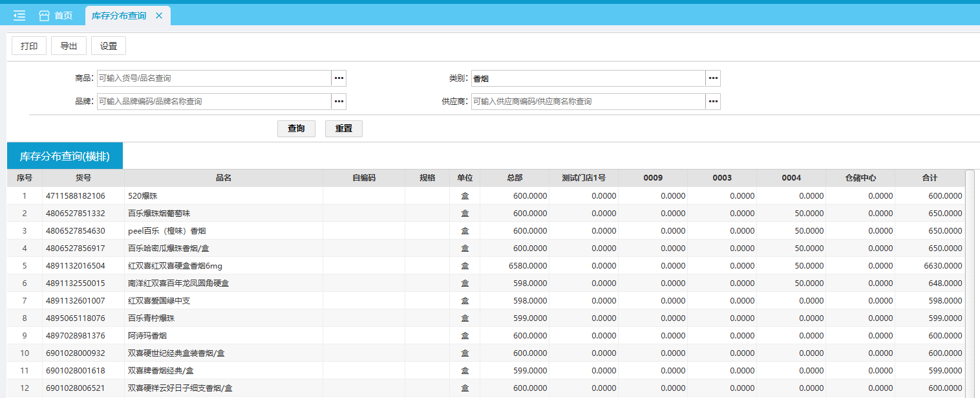This screenshot has height=398, width=980.
Task: Switch to the 首页 tab
Action: click(x=63, y=16)
